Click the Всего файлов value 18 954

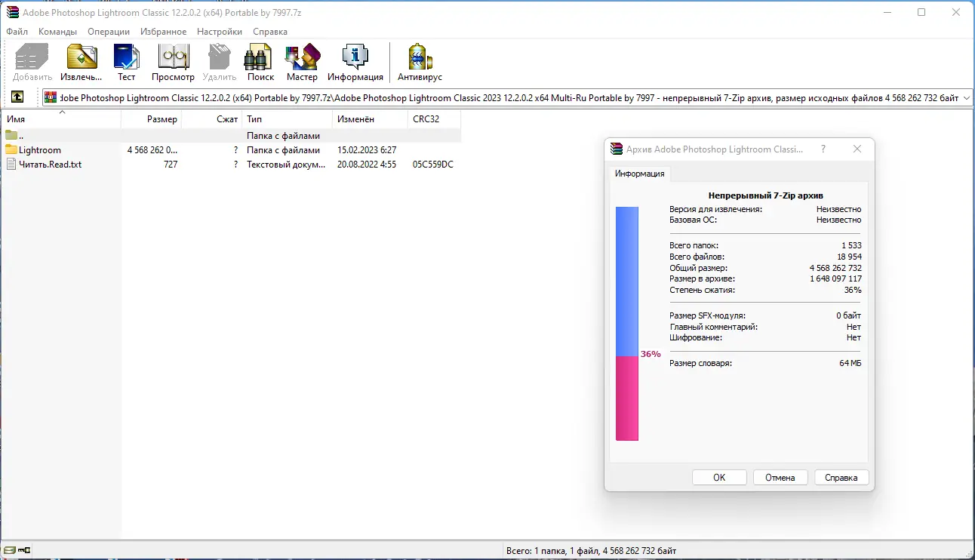pyautogui.click(x=847, y=257)
